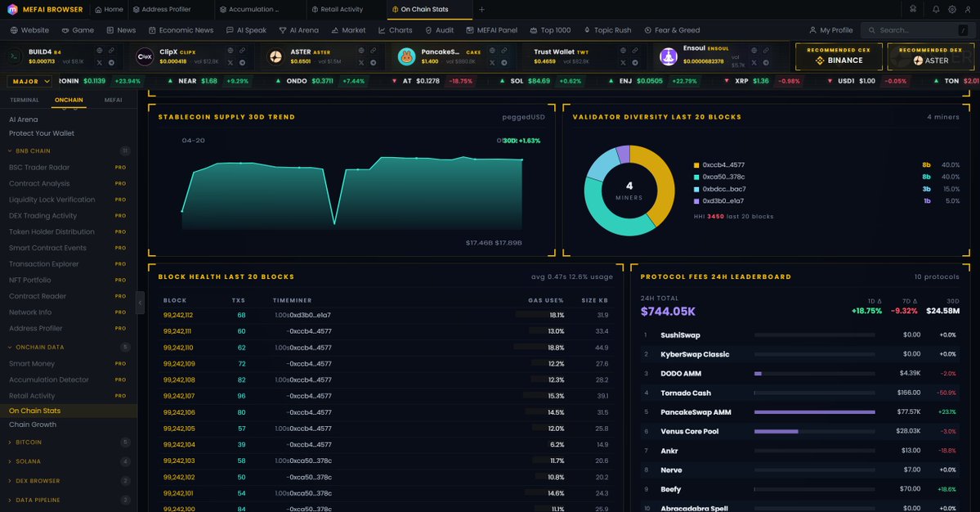The height and width of the screenshot is (512, 980).
Task: Open BUILD4 X (Twitter) icon
Action: click(100, 62)
